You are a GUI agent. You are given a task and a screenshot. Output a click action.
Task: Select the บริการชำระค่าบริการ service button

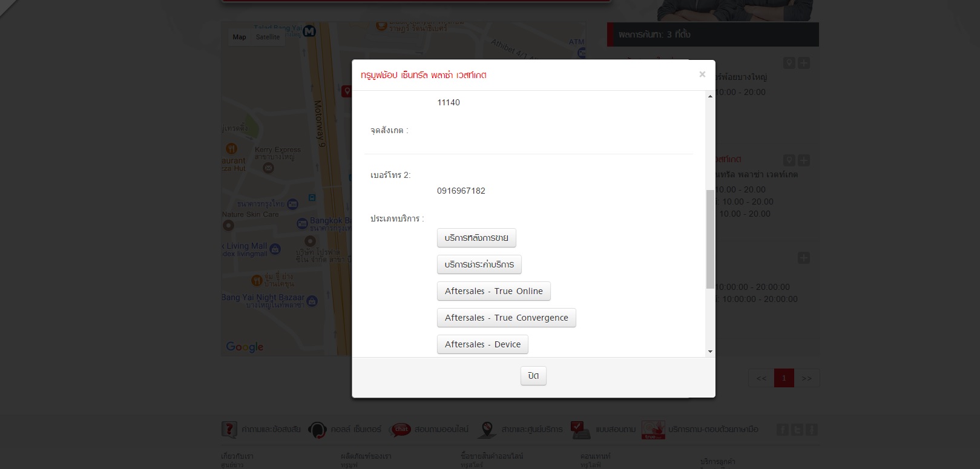[479, 264]
